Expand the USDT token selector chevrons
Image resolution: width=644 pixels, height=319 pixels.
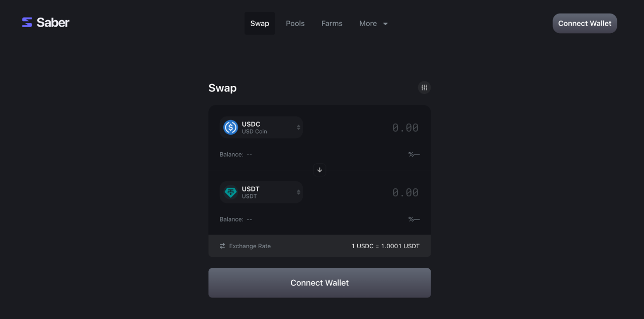[298, 192]
